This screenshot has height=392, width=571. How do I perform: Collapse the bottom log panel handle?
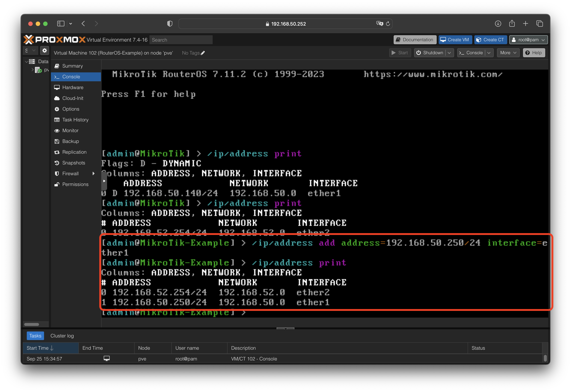pyautogui.click(x=285, y=328)
